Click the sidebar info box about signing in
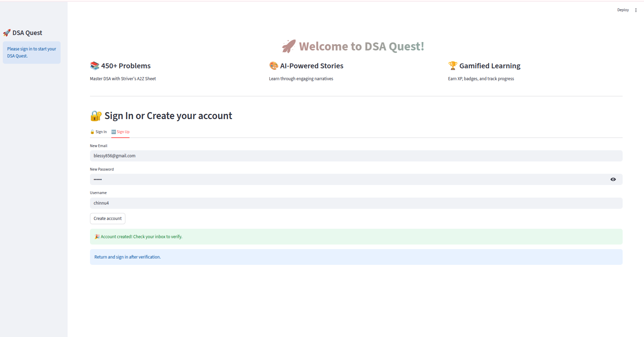Viewport: 644px width, 337px height. (32, 52)
